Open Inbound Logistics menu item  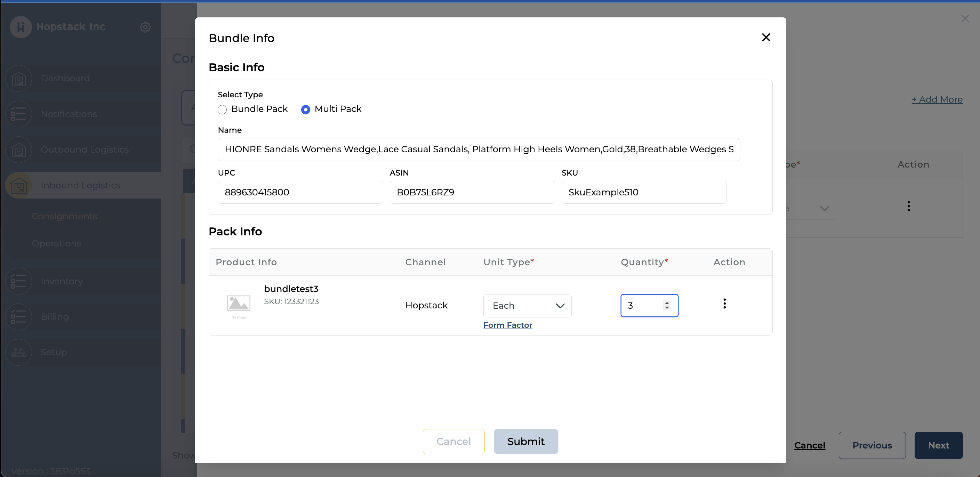[x=80, y=185]
